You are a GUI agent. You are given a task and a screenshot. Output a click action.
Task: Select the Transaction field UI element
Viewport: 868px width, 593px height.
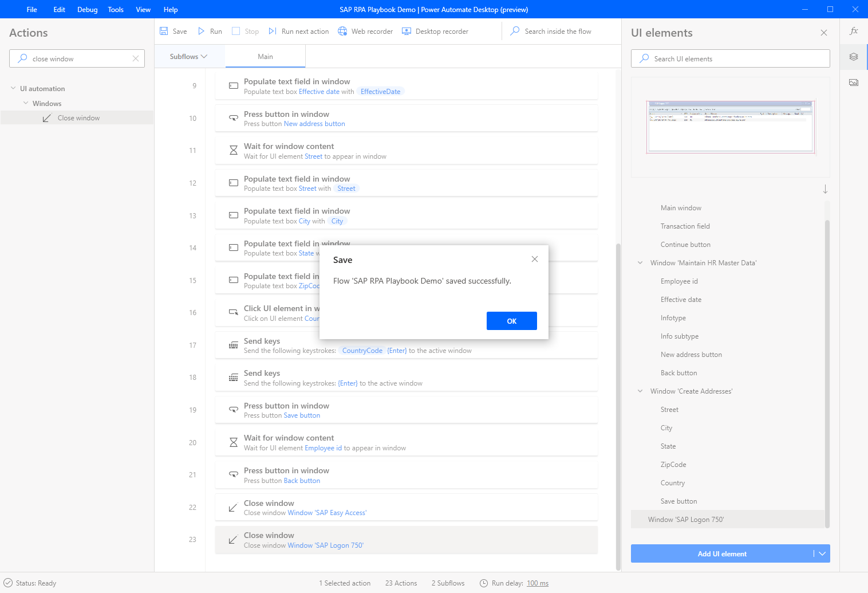pyautogui.click(x=685, y=226)
